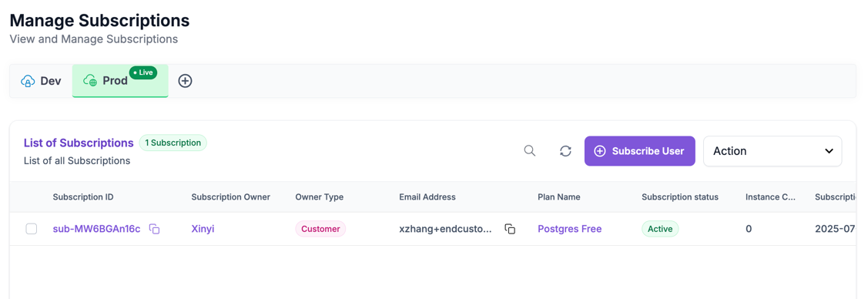Open the Action dropdown
This screenshot has width=868, height=299.
tap(772, 151)
